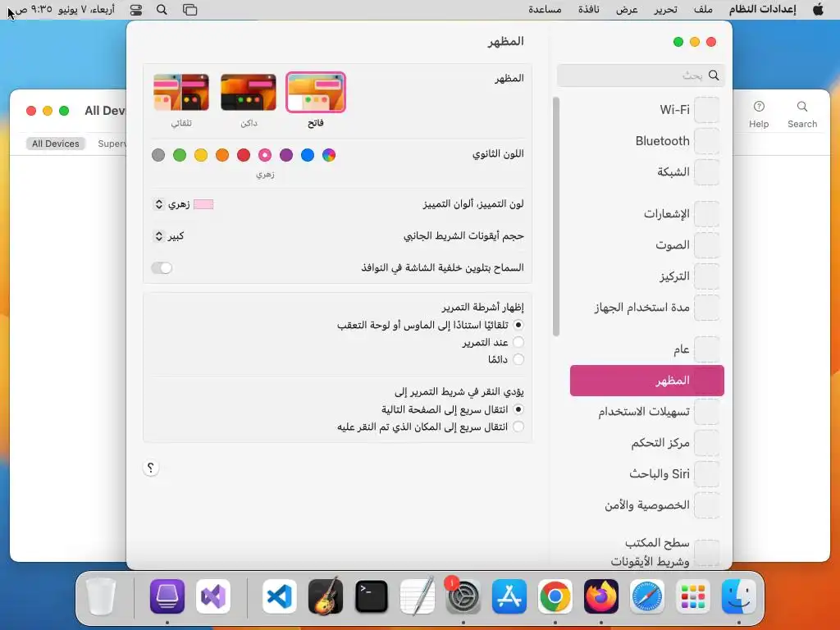Open التركيز settings in sidebar
This screenshot has width=840, height=630.
[647, 276]
